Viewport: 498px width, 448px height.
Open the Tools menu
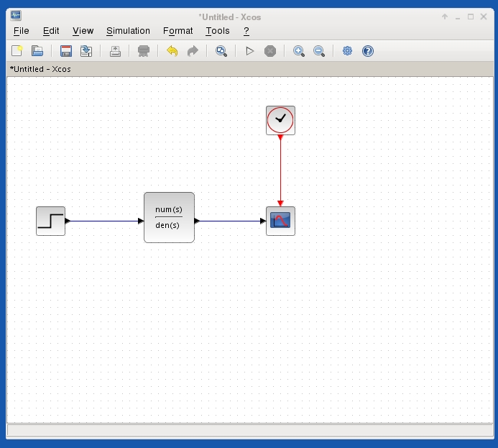pyautogui.click(x=218, y=31)
